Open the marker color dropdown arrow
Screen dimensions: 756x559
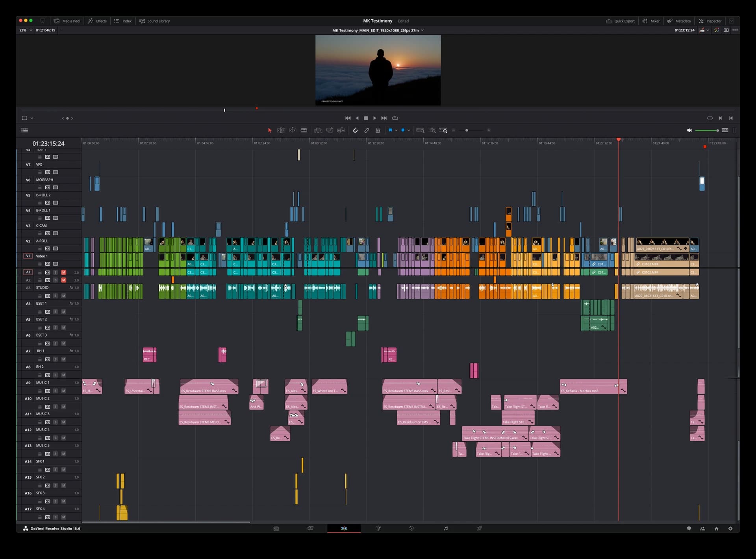tap(409, 130)
